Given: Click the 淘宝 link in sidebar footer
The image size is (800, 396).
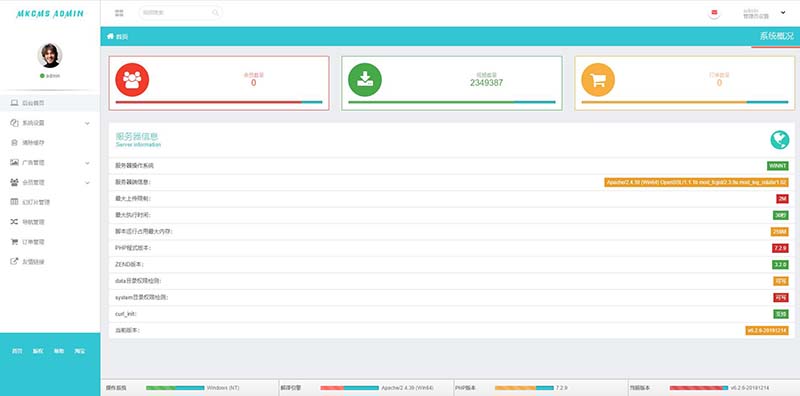Looking at the screenshot, I should click(x=80, y=351).
